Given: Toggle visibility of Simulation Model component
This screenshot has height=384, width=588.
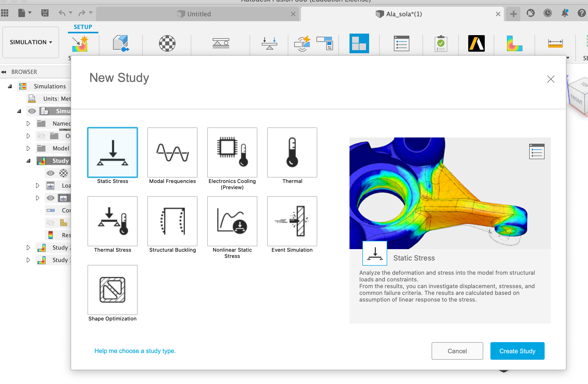Looking at the screenshot, I should pyautogui.click(x=32, y=111).
